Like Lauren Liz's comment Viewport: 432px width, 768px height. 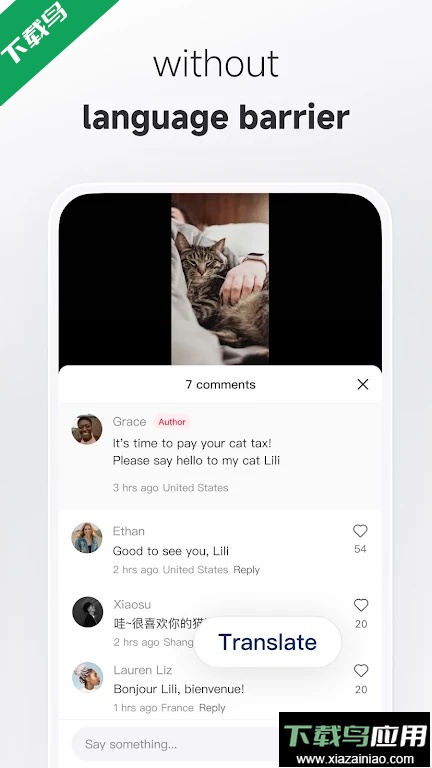(361, 671)
